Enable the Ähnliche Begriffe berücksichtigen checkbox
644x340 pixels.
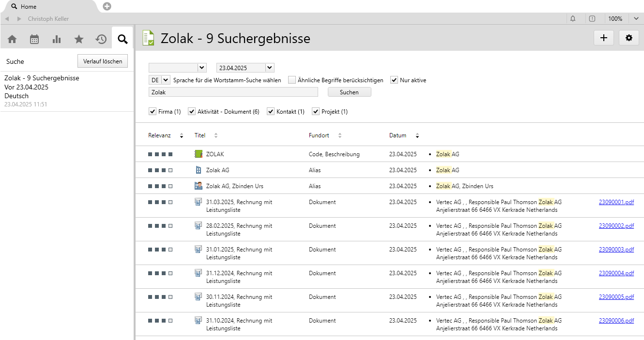point(292,80)
